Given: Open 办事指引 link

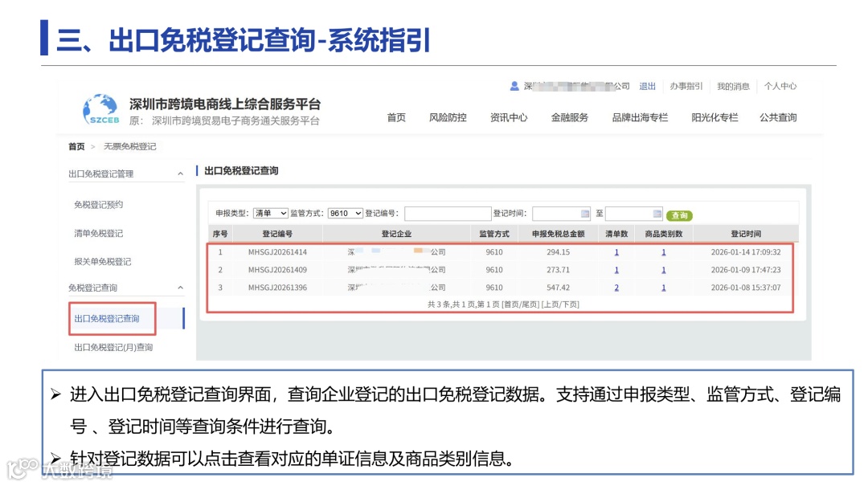Looking at the screenshot, I should pyautogui.click(x=686, y=86).
